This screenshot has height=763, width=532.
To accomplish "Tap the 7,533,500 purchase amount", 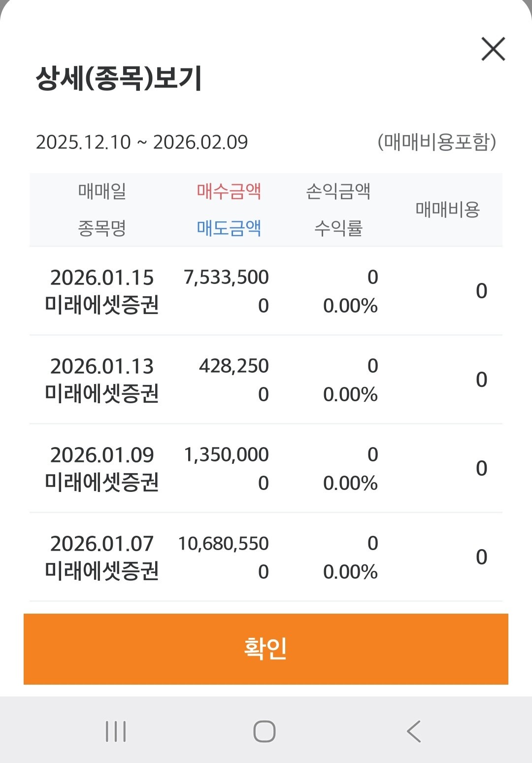I will pyautogui.click(x=227, y=277).
